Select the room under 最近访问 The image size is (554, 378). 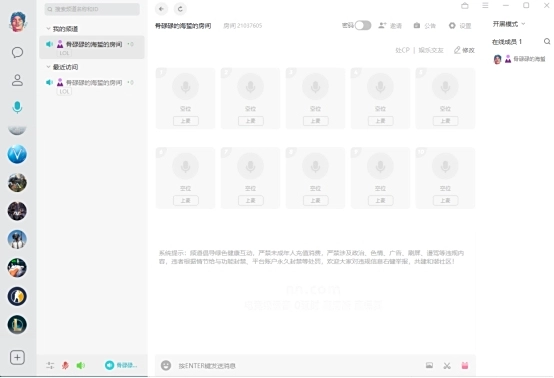click(92, 86)
